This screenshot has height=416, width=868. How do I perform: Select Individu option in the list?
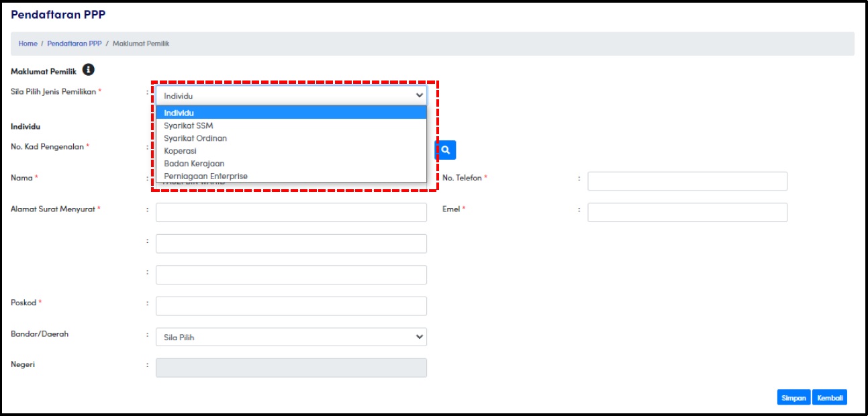coord(291,113)
